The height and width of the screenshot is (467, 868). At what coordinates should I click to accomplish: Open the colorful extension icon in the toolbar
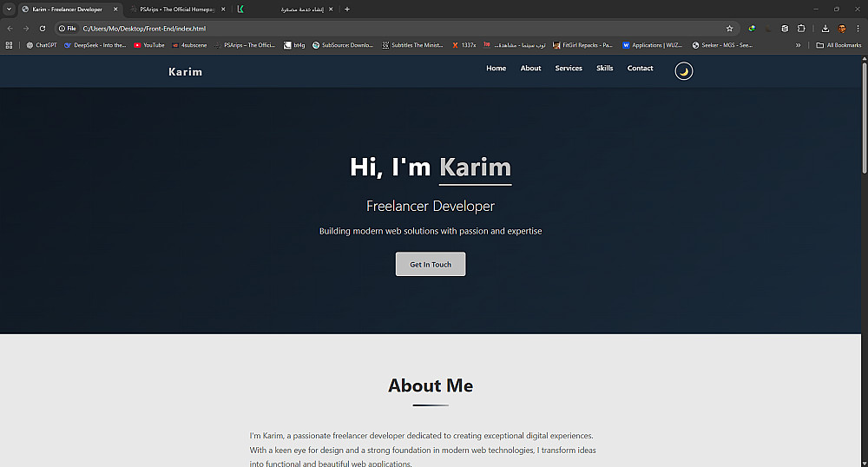click(752, 29)
